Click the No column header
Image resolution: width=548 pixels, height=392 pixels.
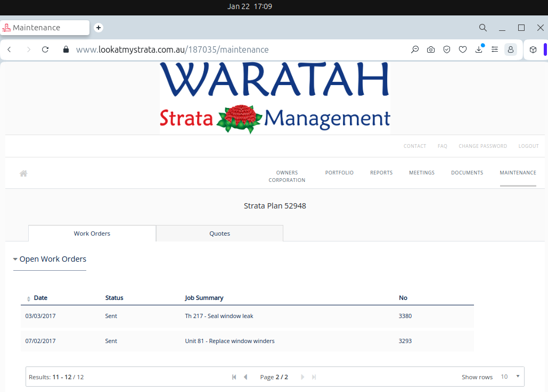(403, 298)
